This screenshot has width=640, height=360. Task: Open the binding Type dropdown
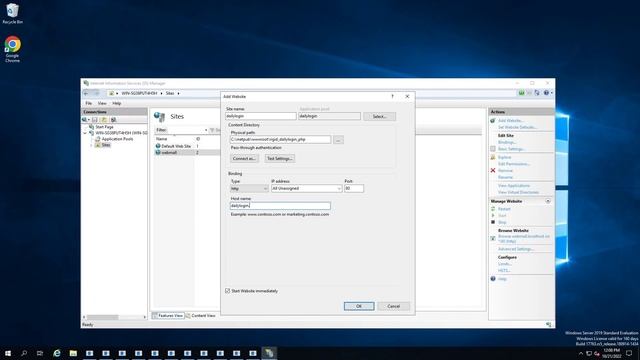[249, 189]
